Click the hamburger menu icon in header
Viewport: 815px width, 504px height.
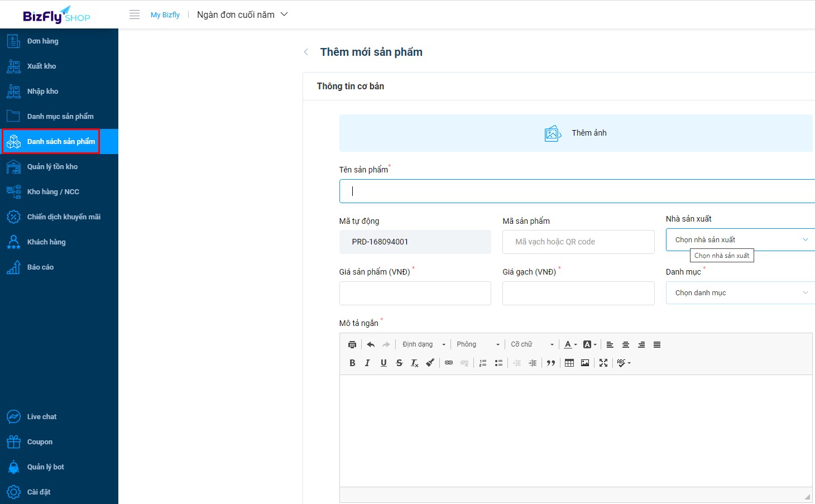click(x=135, y=15)
